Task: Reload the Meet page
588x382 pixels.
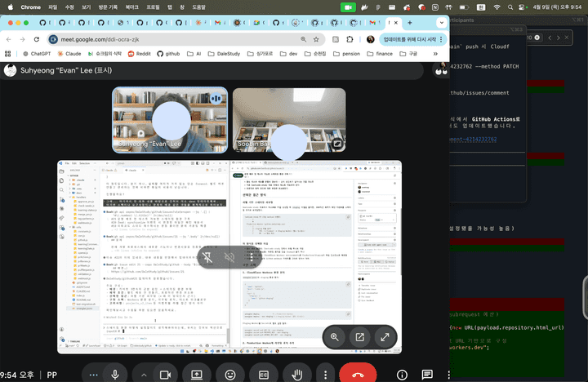Action: [37, 39]
